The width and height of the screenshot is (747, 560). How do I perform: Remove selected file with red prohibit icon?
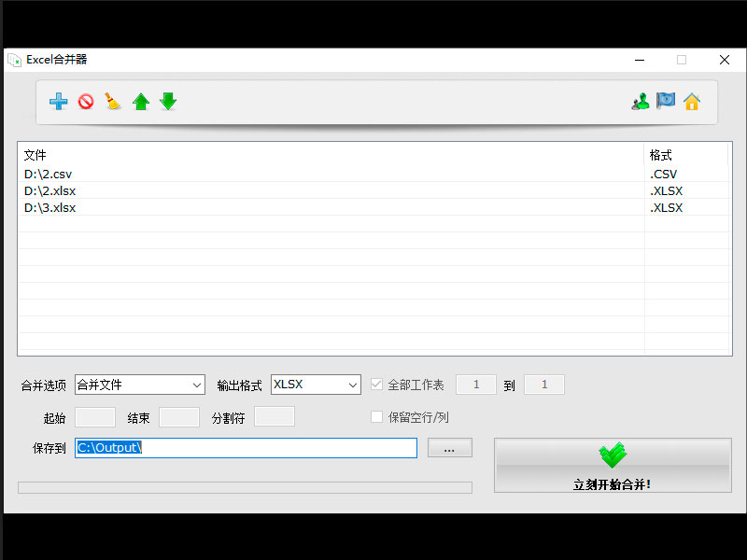pos(86,102)
